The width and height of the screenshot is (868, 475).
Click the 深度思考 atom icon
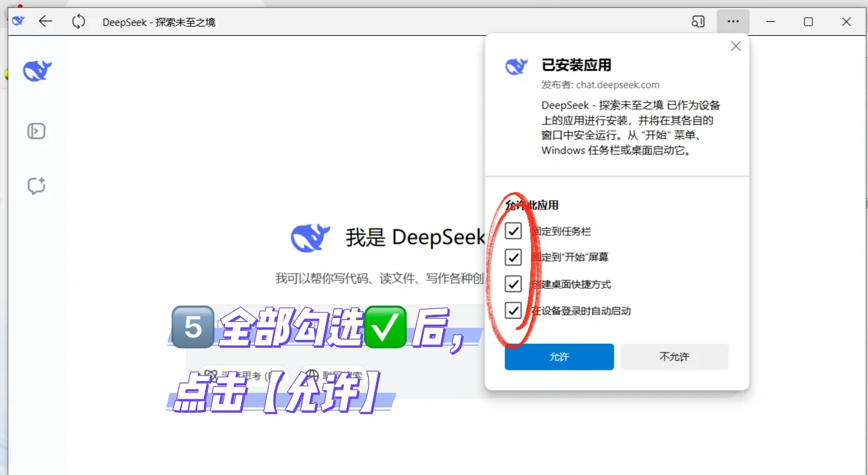coord(211,375)
